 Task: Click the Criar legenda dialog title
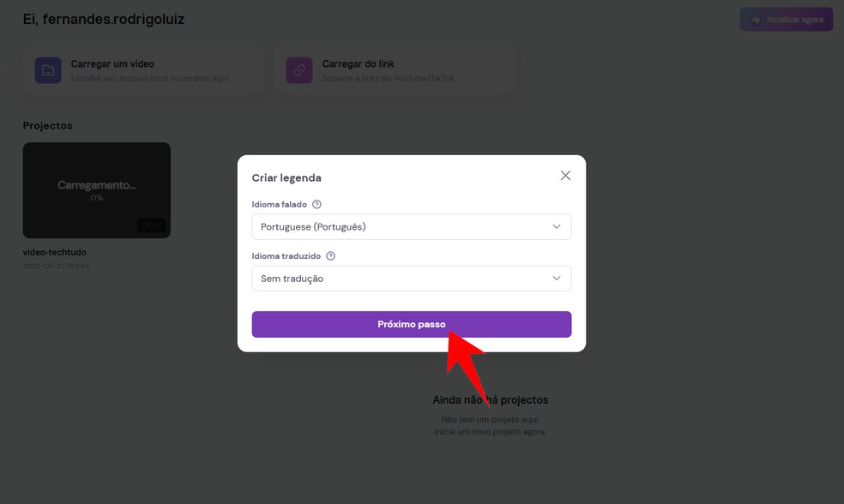point(286,178)
